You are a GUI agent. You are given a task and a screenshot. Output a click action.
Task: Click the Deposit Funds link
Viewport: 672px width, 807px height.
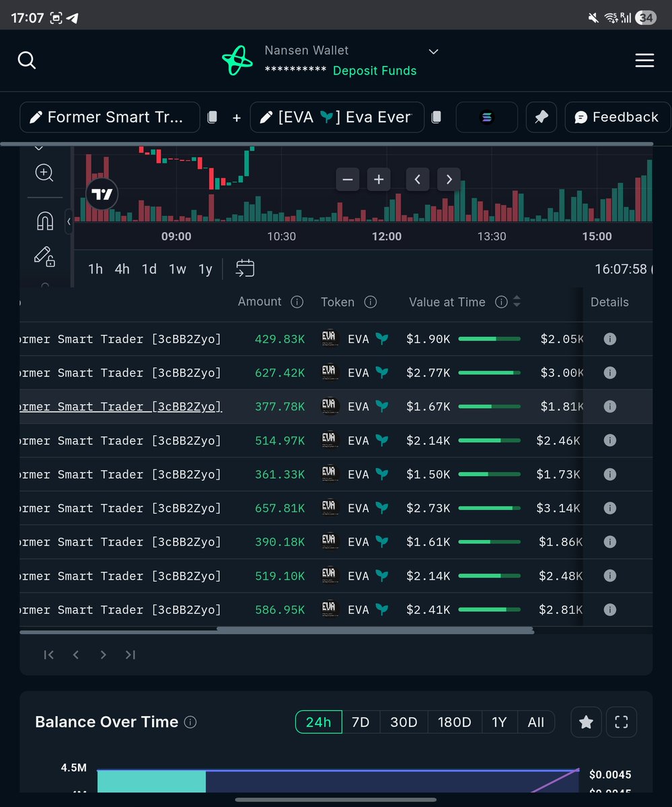[x=374, y=70]
